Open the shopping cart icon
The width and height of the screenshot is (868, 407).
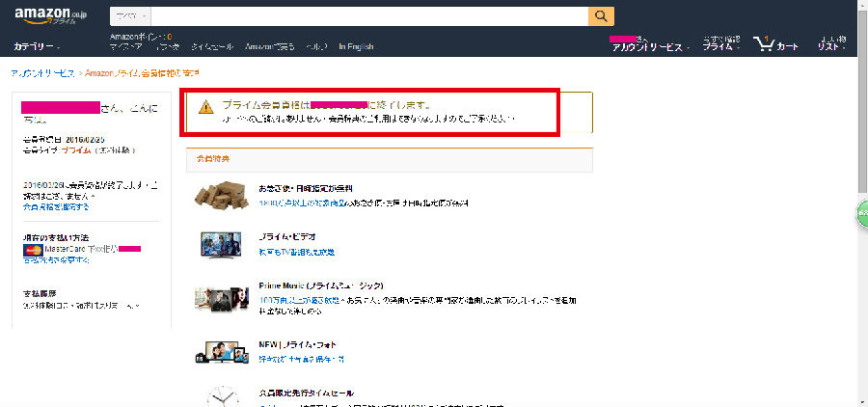pos(764,43)
